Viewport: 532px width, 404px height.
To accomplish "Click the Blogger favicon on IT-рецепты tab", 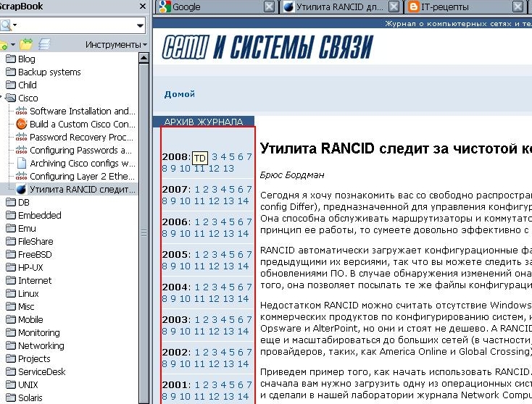I will (413, 7).
